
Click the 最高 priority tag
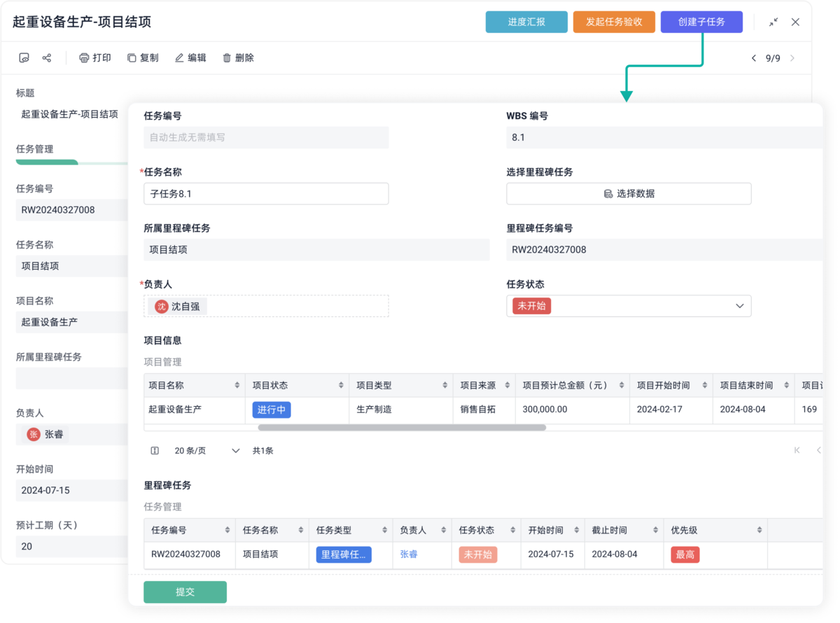(x=685, y=554)
